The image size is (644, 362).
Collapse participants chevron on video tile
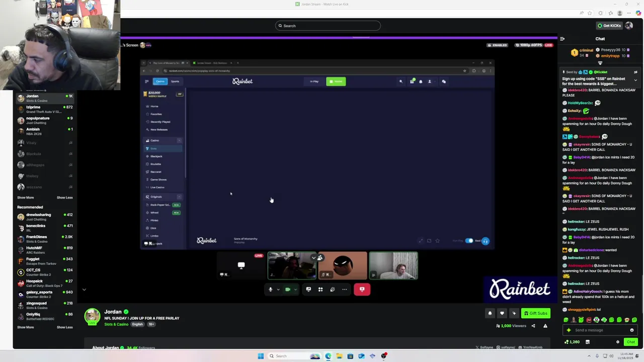(x=313, y=258)
